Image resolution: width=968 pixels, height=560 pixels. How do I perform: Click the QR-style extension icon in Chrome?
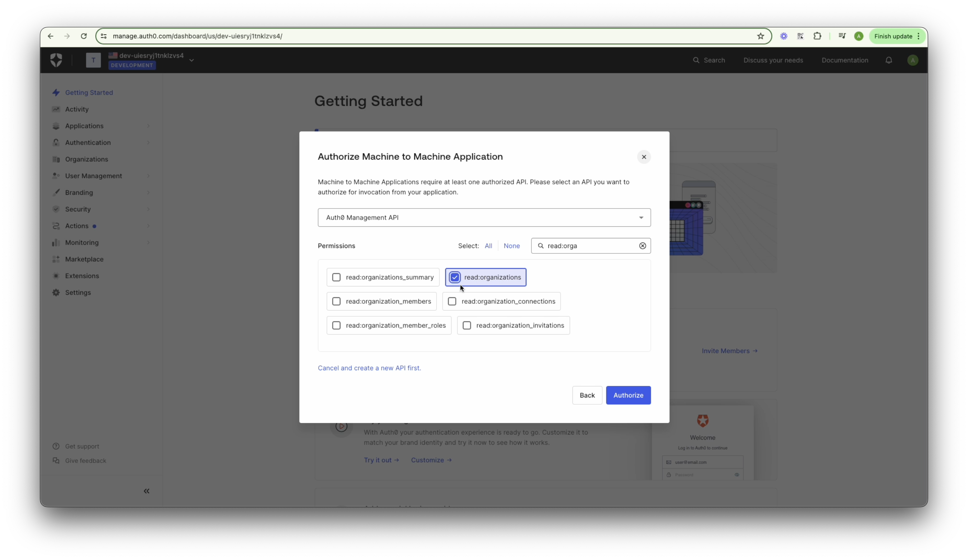click(800, 36)
